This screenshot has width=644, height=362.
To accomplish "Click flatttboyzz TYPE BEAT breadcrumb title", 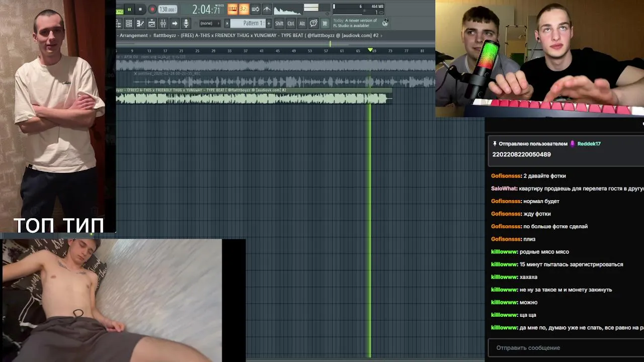I will coord(266,35).
